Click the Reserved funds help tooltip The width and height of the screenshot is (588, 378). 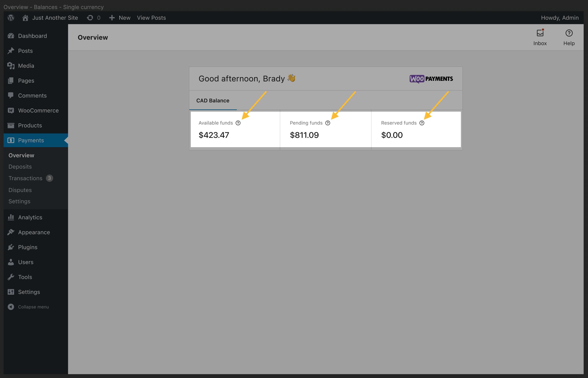pyautogui.click(x=422, y=123)
